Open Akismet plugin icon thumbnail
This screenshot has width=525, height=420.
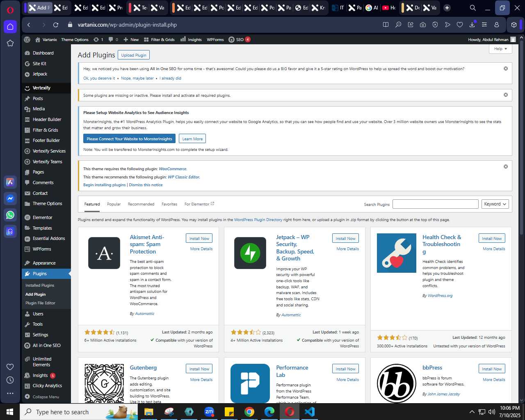pyautogui.click(x=104, y=253)
